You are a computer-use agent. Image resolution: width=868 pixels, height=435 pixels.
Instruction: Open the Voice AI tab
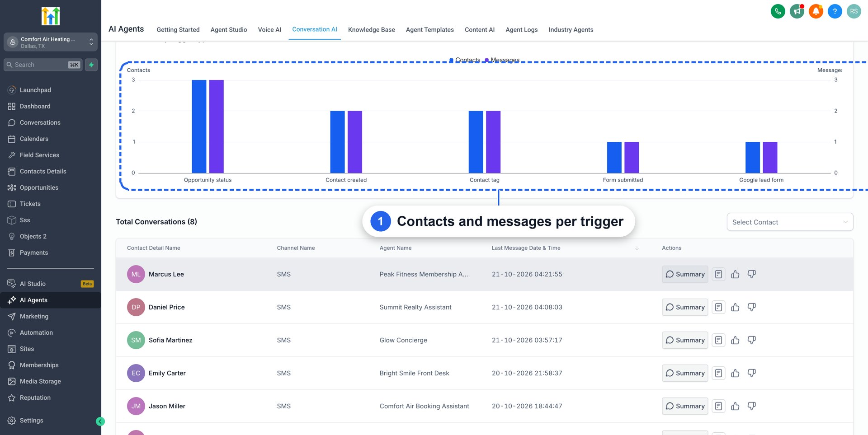[269, 30]
